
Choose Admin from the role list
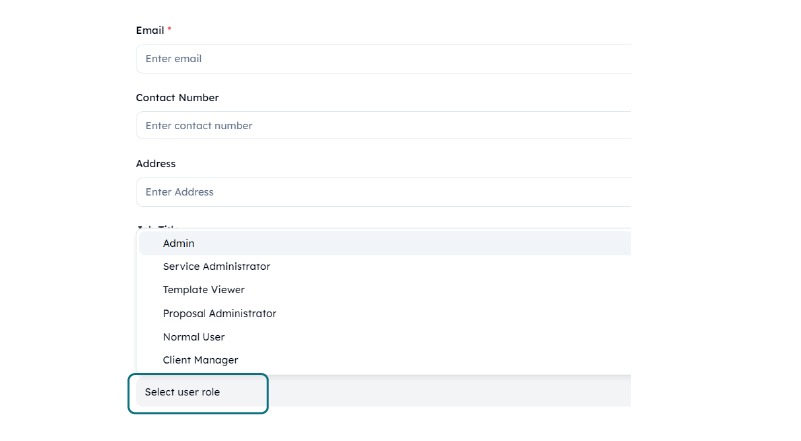[x=179, y=243]
